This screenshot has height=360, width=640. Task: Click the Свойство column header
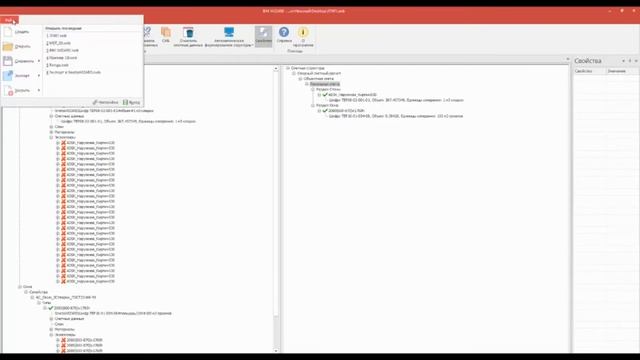click(589, 71)
